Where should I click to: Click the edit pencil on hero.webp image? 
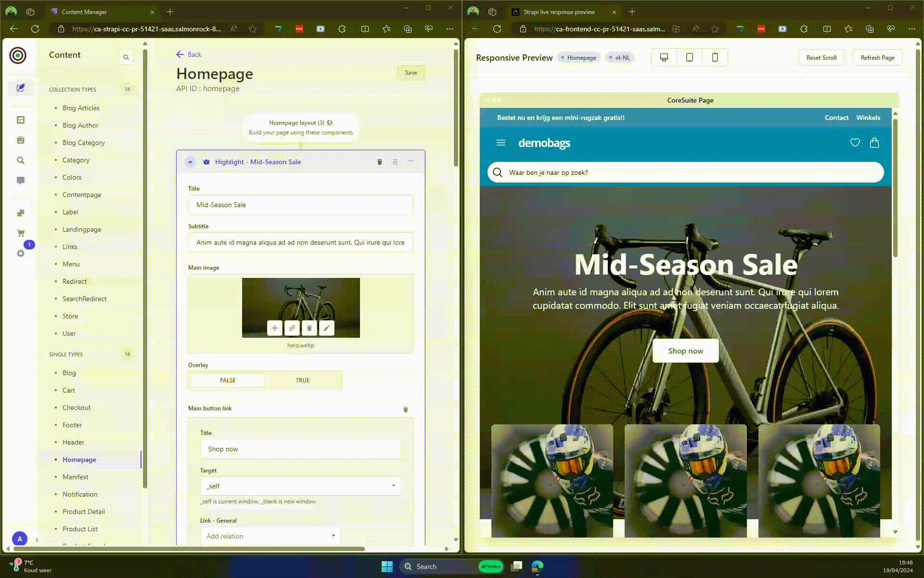pyautogui.click(x=327, y=328)
